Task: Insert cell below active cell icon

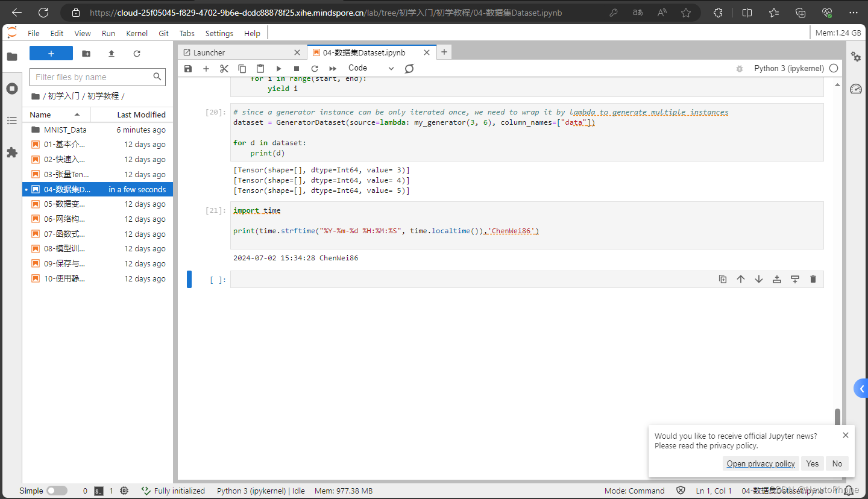Action: (795, 279)
